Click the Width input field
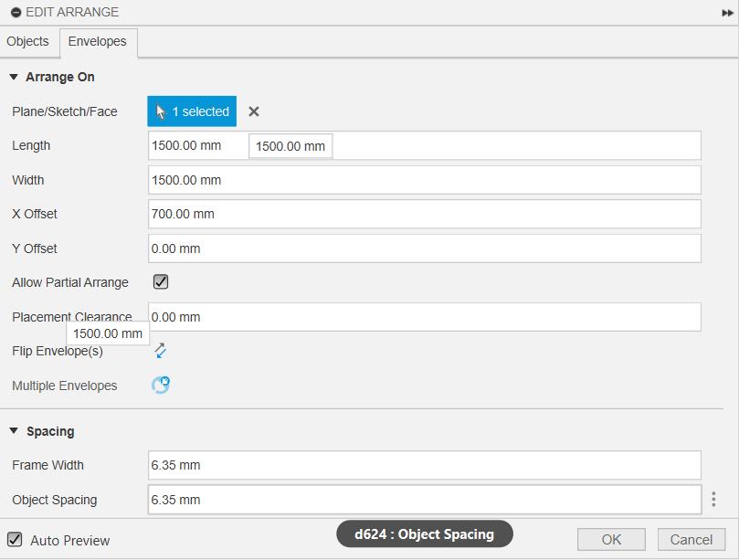Viewport: 739px width, 560px height. pyautogui.click(x=425, y=180)
